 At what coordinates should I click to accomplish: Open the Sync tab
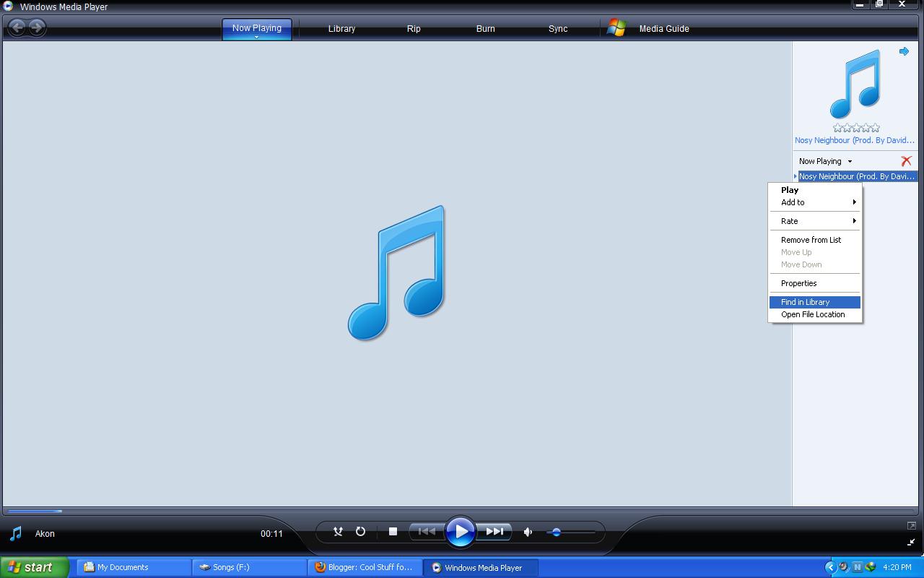[558, 29]
